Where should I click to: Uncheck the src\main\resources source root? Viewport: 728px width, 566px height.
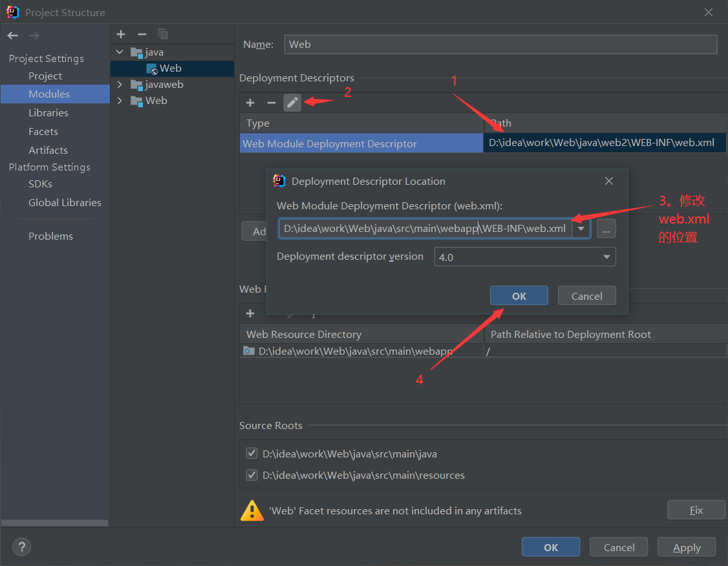[x=252, y=475]
